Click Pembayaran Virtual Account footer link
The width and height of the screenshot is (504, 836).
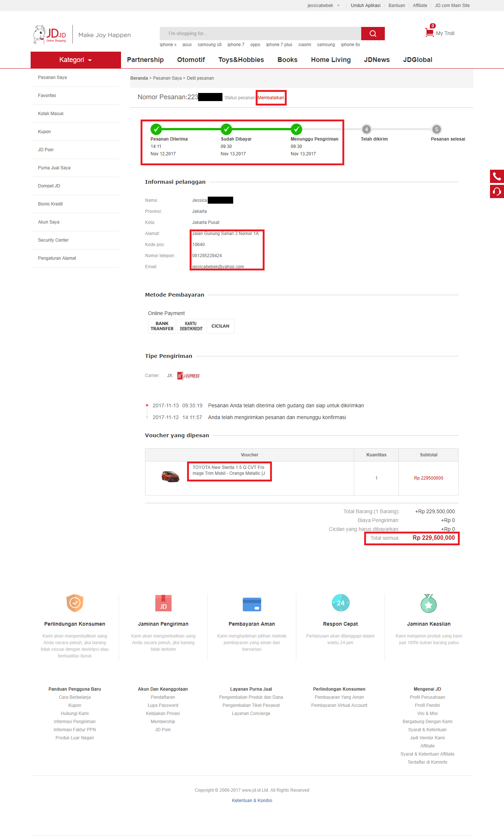click(339, 705)
